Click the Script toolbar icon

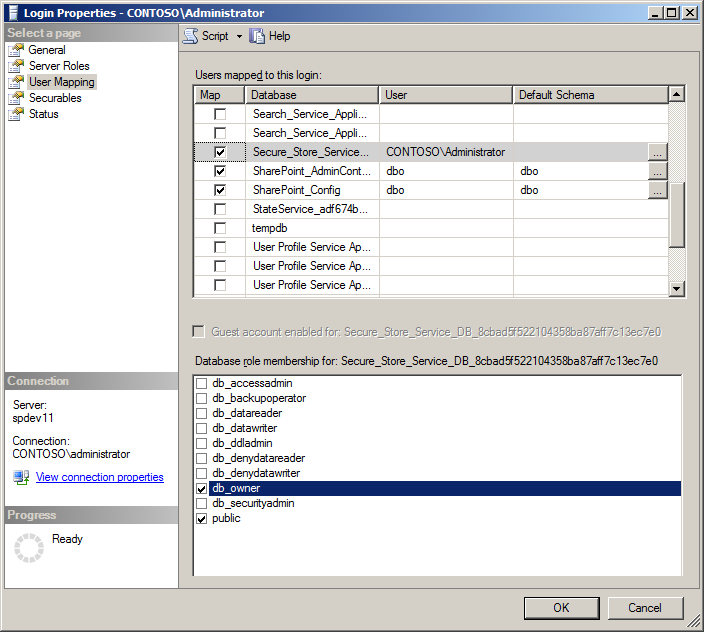[x=190, y=36]
